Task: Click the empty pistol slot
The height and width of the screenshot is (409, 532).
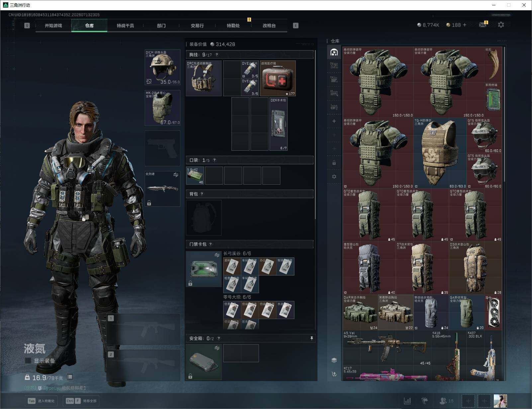Action: tap(162, 148)
